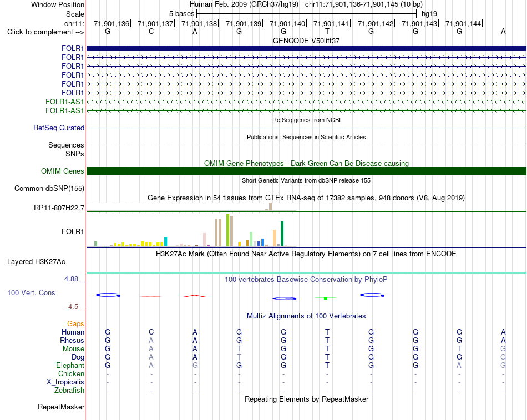Image resolution: width=527 pixels, height=420 pixels.
Task: Click the Window Position label
Action: (x=58, y=4)
